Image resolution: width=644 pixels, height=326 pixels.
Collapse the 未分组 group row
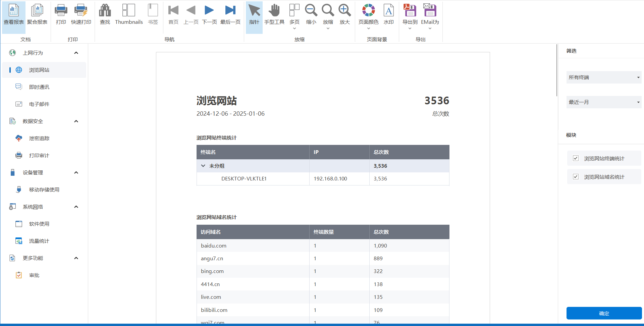coord(203,166)
